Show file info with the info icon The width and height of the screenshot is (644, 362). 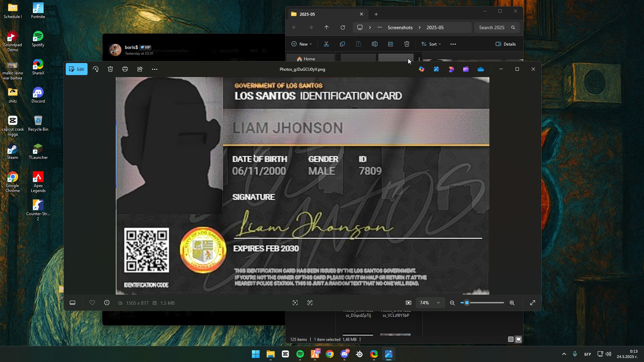[107, 303]
